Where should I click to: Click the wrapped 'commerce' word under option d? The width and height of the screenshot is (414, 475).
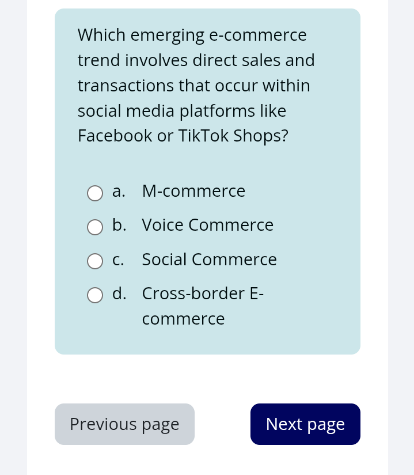coord(183,319)
